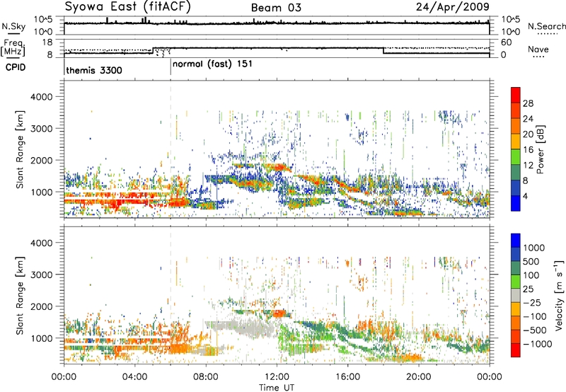Click the "3000" range tick of velocity panel
The height and width of the screenshot is (392, 566).
click(41, 275)
